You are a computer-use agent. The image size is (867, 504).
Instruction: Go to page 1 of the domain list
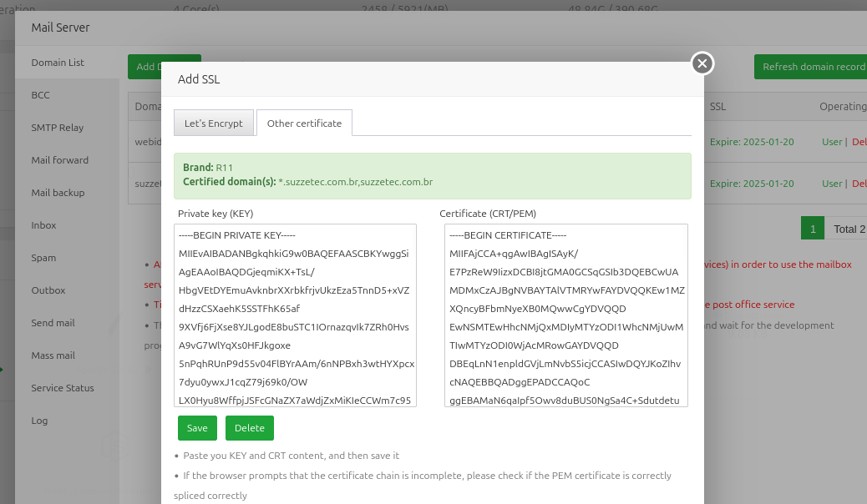point(812,229)
